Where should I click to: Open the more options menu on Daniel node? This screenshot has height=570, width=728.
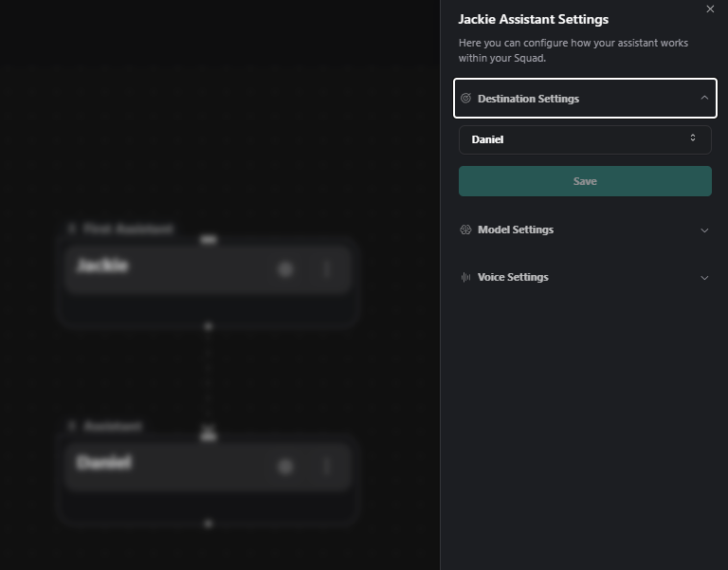pyautogui.click(x=327, y=467)
